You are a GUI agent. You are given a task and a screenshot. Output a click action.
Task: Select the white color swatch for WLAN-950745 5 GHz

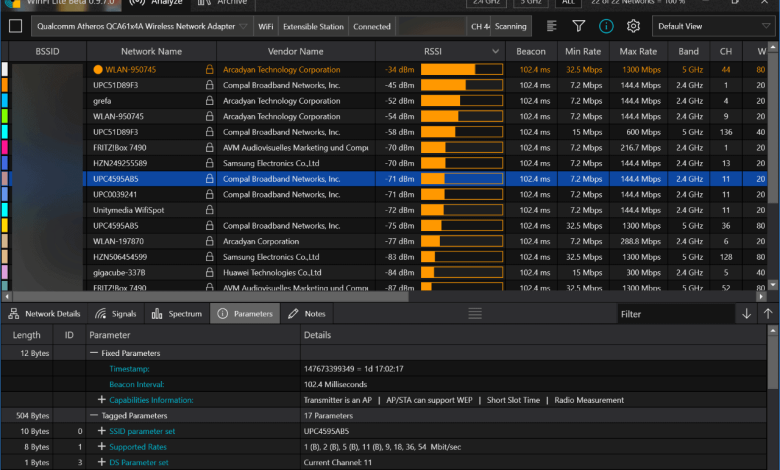[4, 69]
